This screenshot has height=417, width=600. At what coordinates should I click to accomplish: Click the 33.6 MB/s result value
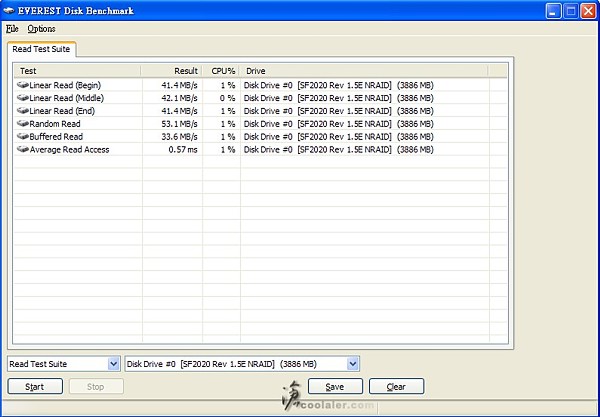pos(179,137)
